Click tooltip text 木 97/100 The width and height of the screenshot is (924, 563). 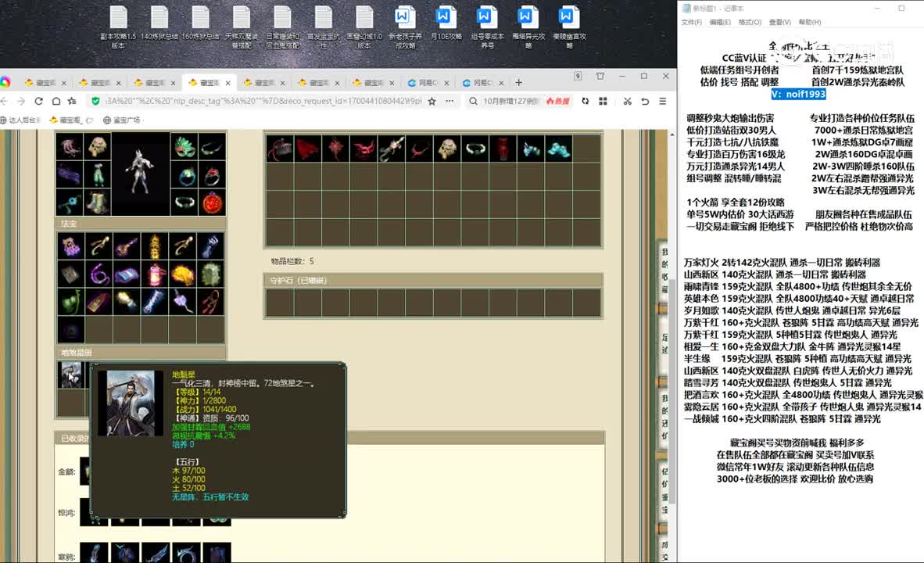(x=188, y=471)
